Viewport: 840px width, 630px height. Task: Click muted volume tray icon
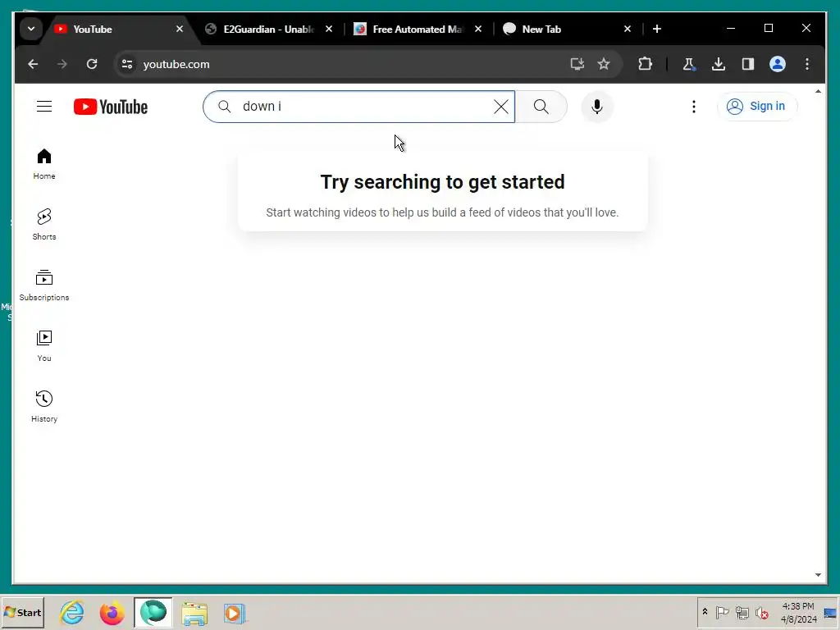[762, 612]
